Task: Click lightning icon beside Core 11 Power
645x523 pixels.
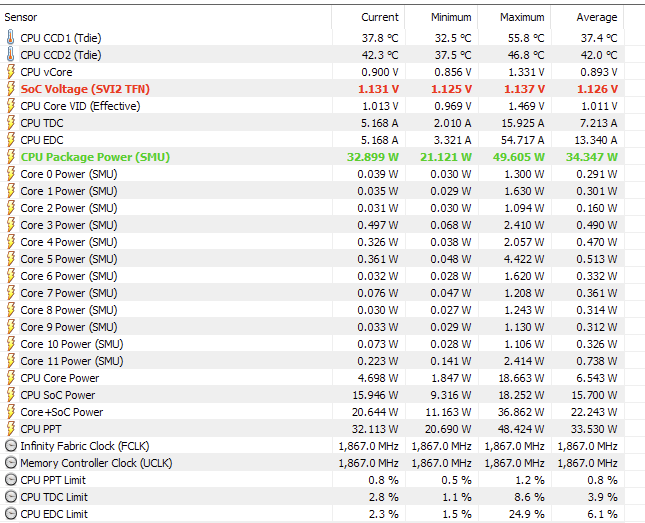Action: point(11,361)
